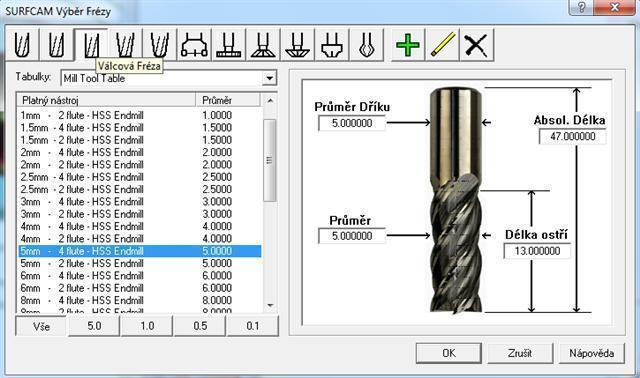Cancel with the Zrušit button
This screenshot has height=378, width=640.
[520, 353]
